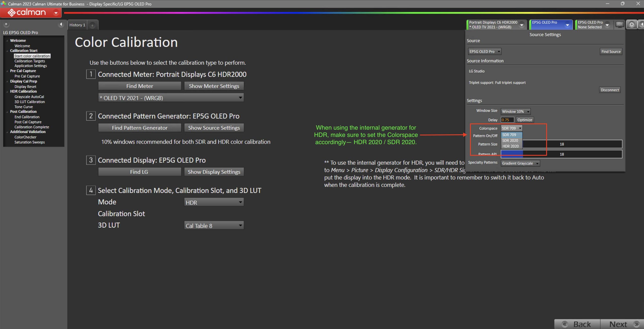644x329 pixels.
Task: Open Tone Curve workflow step
Action: (23, 107)
